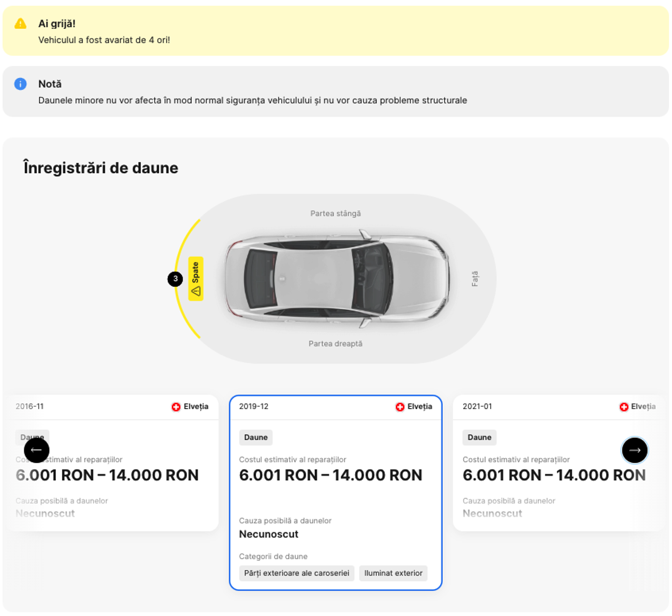Select the Swiss flag icon on the 2016-11 record
Screen dimensions: 672x616
(x=175, y=406)
